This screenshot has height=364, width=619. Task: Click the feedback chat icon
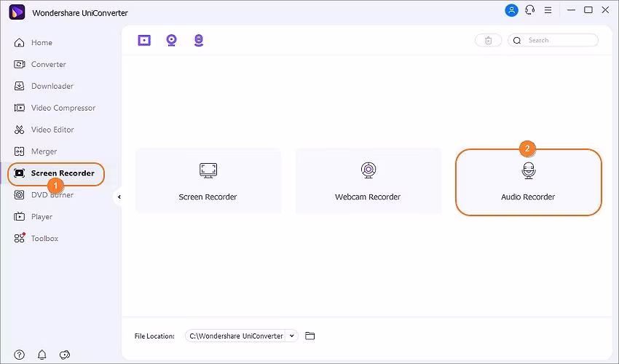point(65,355)
